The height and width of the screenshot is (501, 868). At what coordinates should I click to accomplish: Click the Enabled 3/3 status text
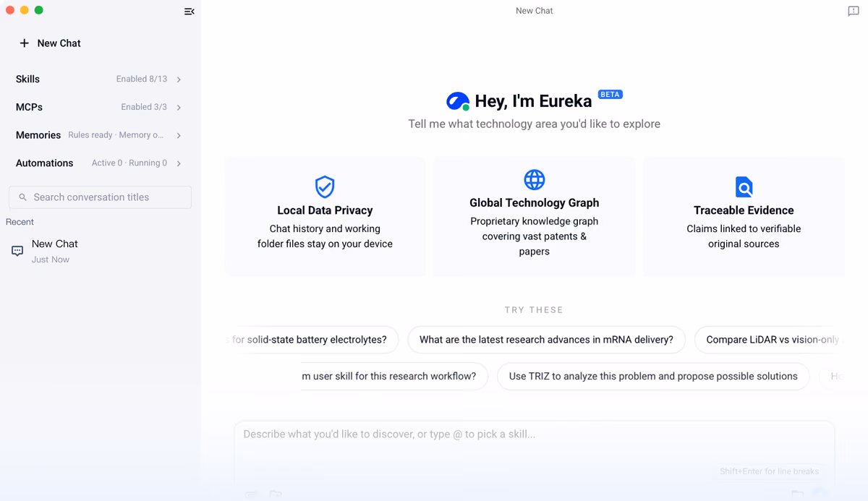tap(144, 107)
